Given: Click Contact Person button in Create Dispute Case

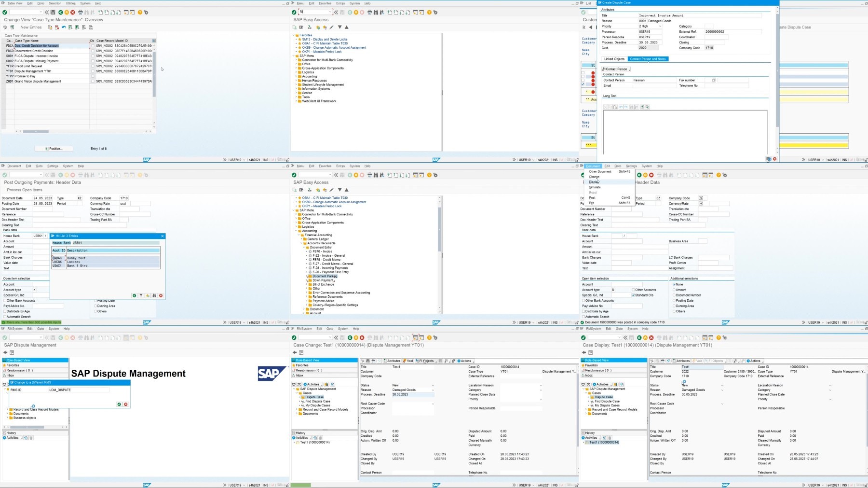Looking at the screenshot, I should 616,69.
